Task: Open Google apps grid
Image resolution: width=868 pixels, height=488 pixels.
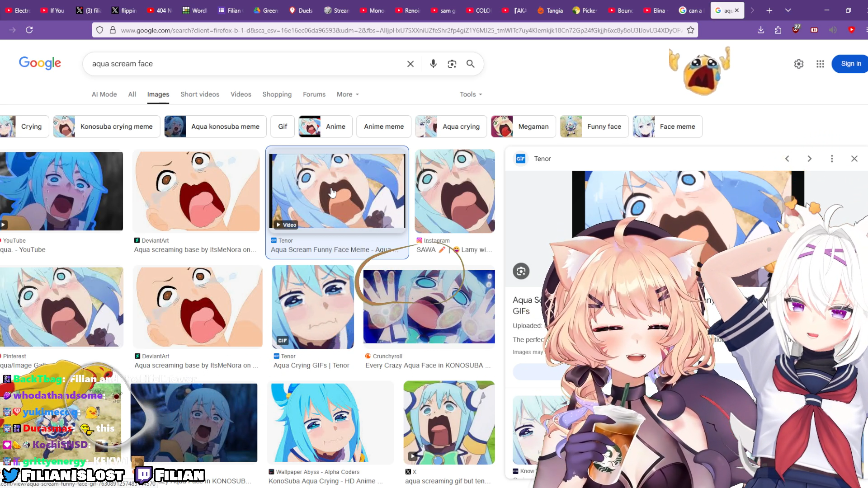Action: (x=820, y=64)
